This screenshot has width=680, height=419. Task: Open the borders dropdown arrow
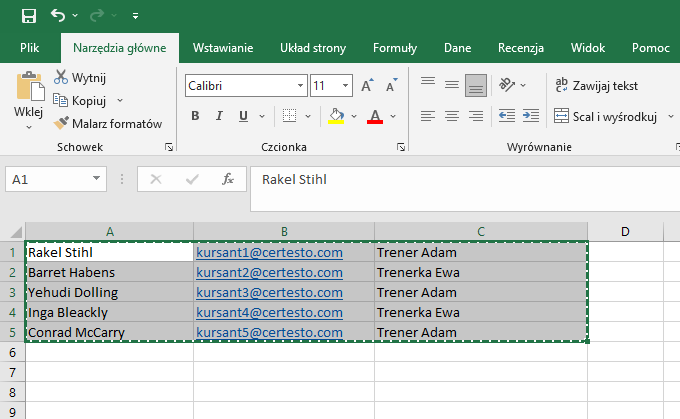[308, 116]
